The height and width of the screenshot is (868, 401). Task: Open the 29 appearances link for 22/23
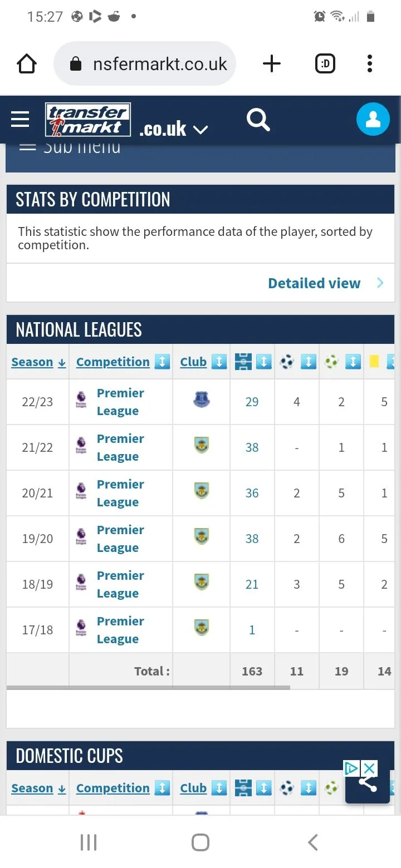point(252,402)
